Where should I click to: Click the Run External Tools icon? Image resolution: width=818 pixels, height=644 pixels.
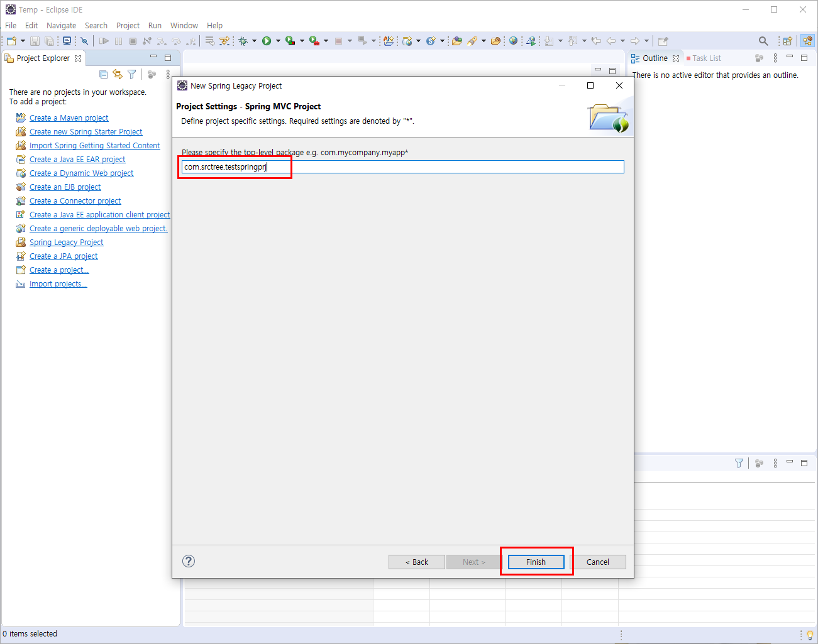[314, 41]
